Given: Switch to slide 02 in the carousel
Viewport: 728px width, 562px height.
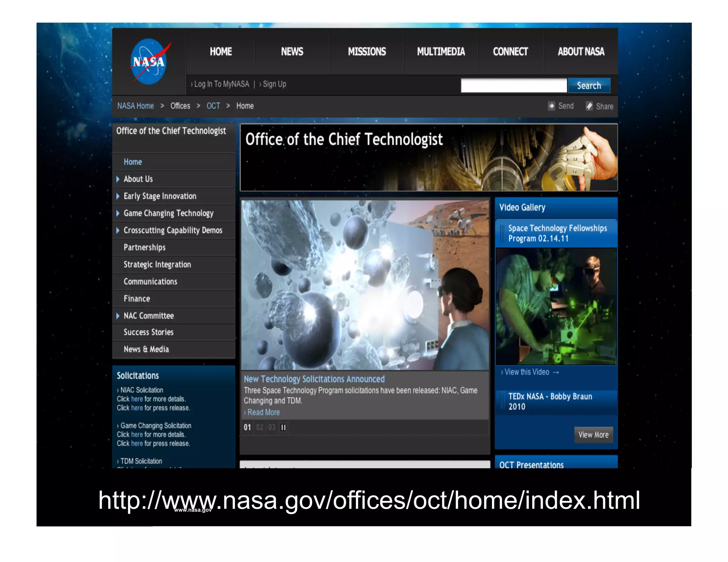Looking at the screenshot, I should coord(260,427).
